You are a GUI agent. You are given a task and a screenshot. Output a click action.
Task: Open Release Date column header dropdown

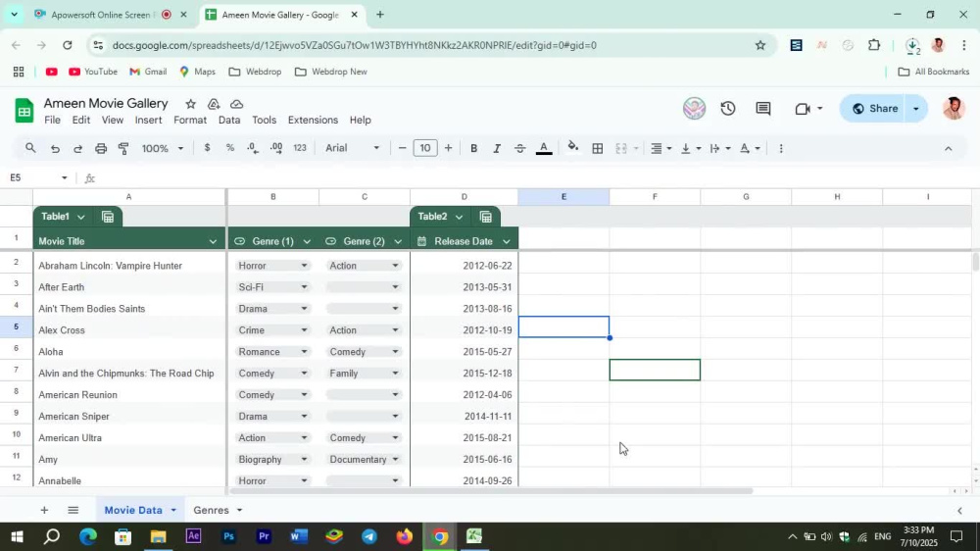[x=507, y=241]
